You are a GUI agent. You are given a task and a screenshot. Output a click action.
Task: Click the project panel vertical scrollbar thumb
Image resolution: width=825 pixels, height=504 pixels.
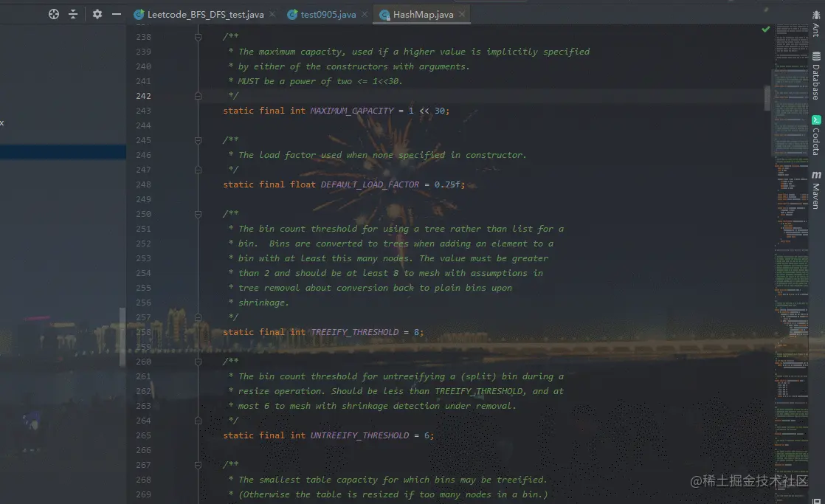(122, 336)
